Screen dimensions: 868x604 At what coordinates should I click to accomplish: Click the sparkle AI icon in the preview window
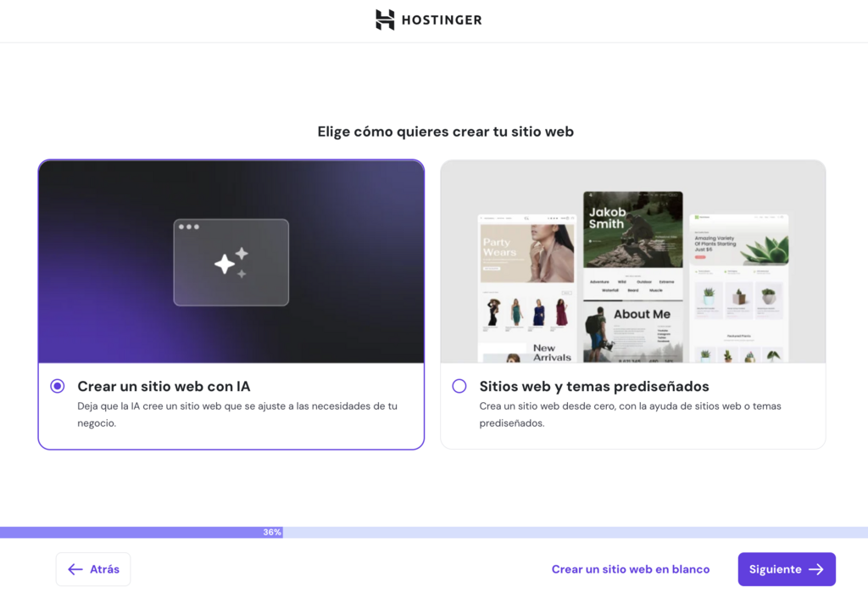[231, 261]
